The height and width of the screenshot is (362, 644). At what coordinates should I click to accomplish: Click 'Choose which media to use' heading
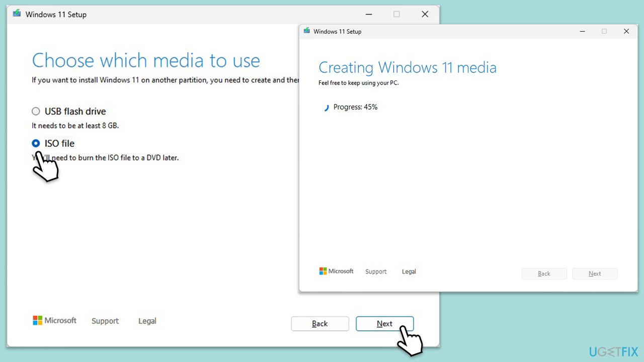coord(146,61)
